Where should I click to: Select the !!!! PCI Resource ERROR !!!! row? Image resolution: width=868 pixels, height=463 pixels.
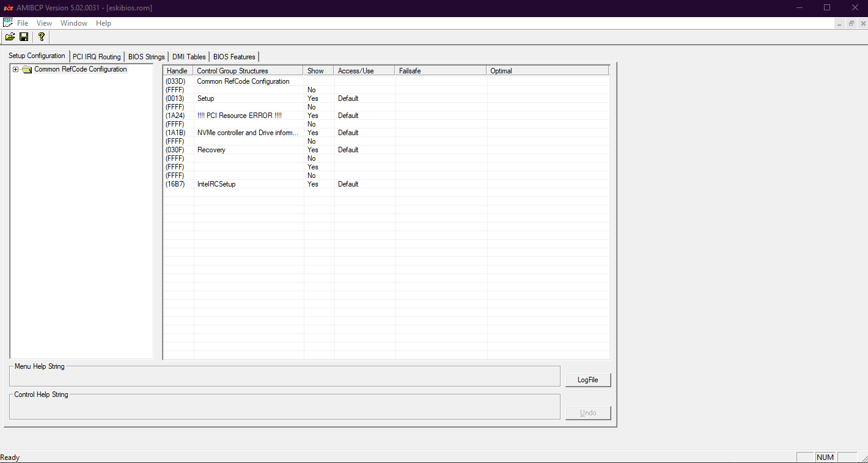(386, 116)
